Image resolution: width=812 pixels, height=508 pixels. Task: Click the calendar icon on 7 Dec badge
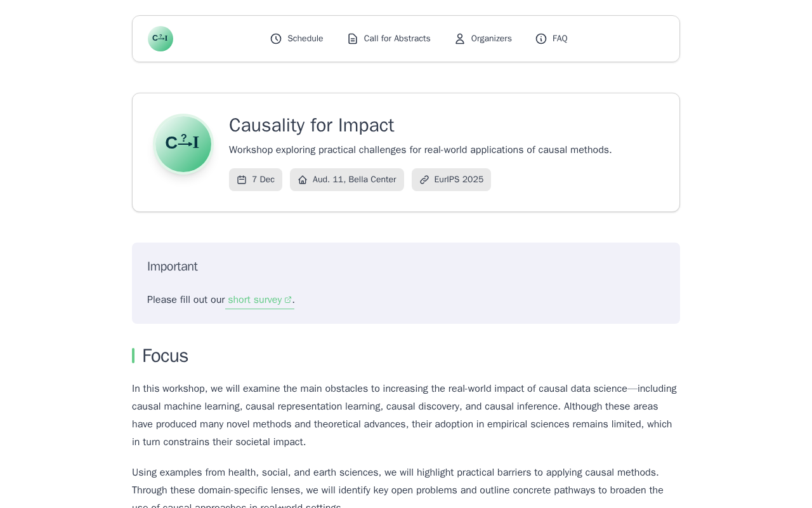(242, 180)
